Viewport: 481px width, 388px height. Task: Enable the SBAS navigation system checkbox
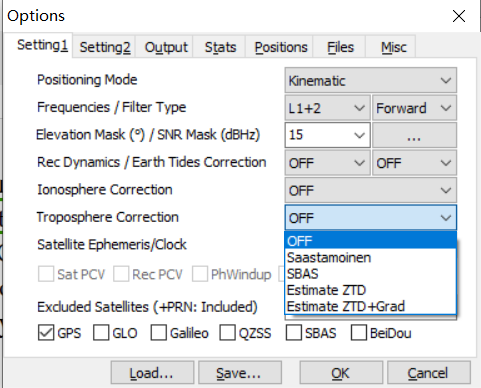pos(294,333)
